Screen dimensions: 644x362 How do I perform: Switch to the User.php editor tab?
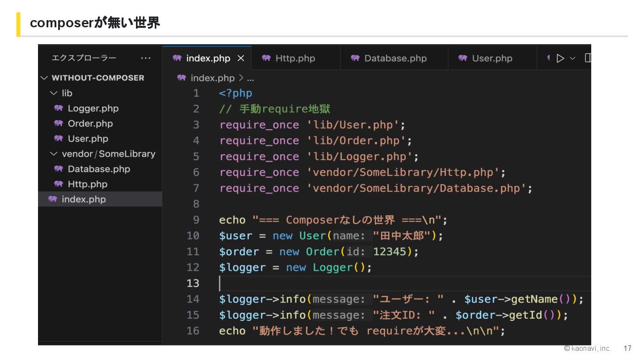[x=492, y=58]
